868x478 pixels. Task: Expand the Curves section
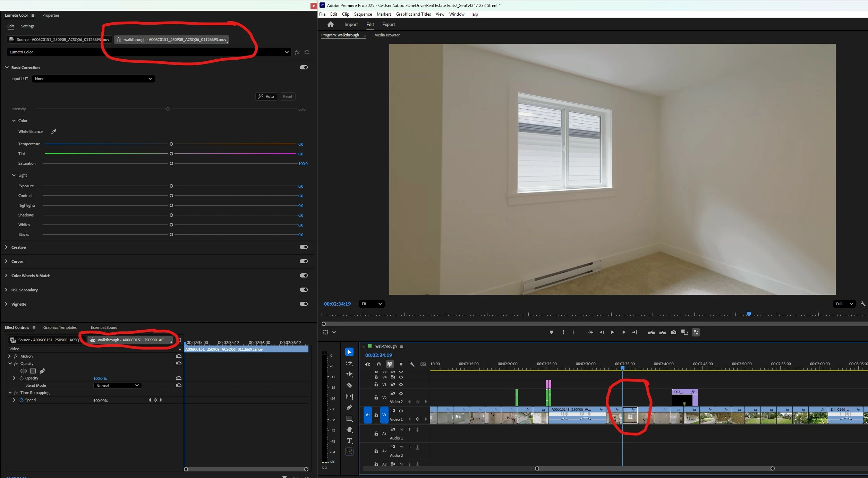click(x=6, y=261)
